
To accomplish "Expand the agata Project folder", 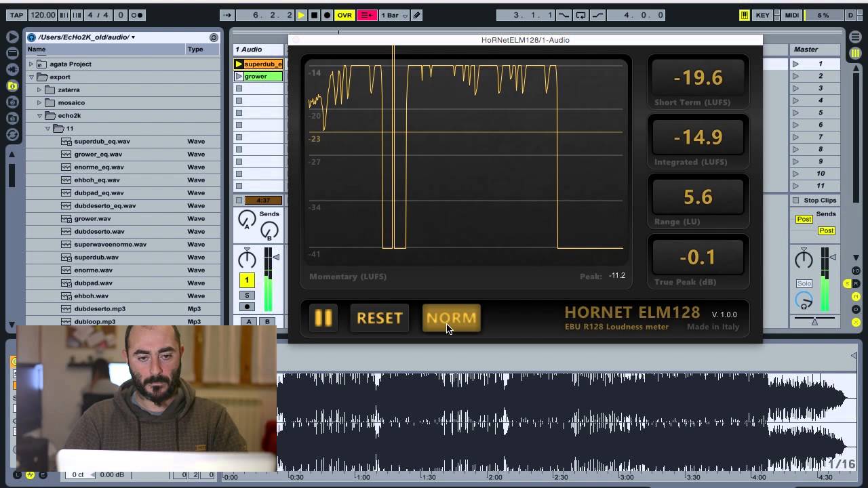I will (31, 64).
